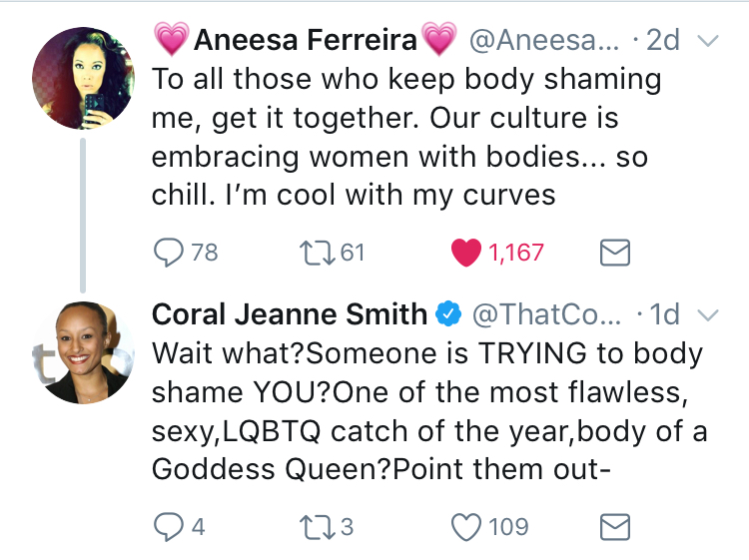Open the 2d timestamp on Aneesa's tweet
Screen dimensions: 749x560
662,40
